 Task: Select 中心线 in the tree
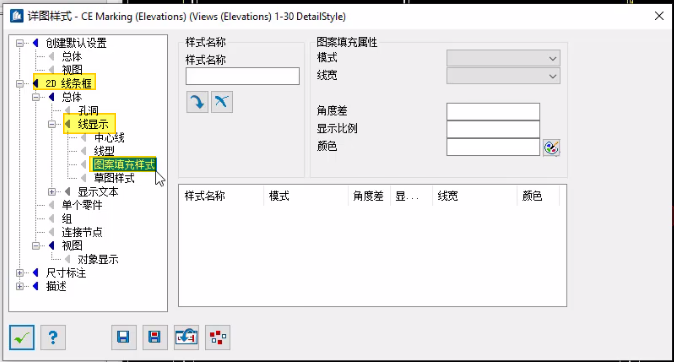109,138
